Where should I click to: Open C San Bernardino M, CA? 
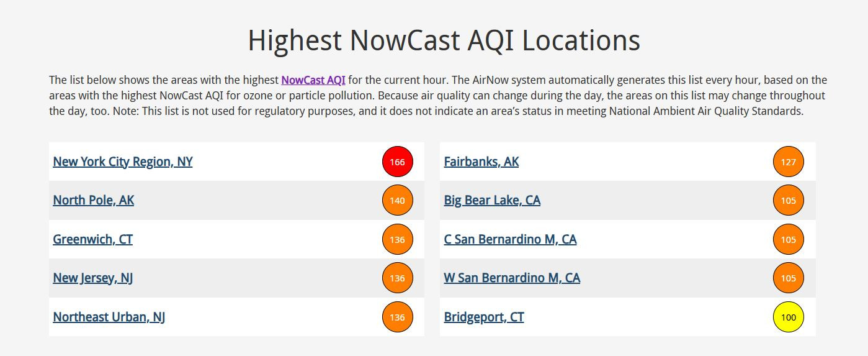510,239
